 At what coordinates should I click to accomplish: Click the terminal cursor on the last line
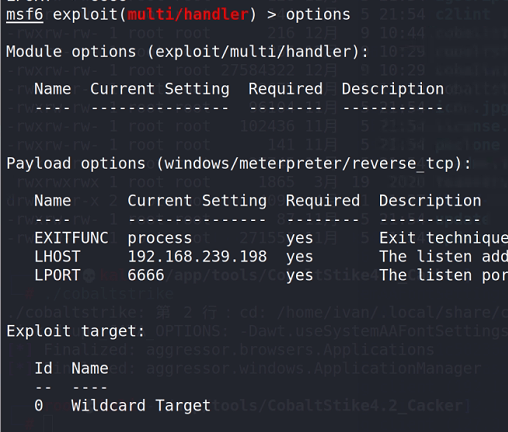coord(48,424)
